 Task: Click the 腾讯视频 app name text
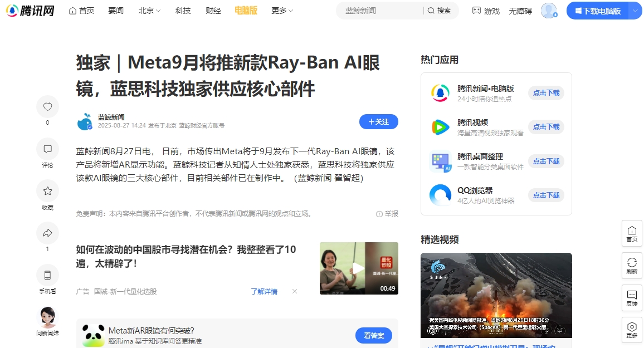tap(473, 122)
